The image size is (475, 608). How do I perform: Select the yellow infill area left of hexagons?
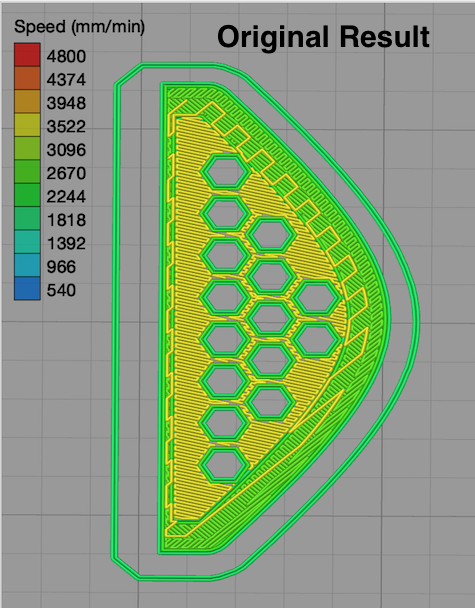point(188,310)
